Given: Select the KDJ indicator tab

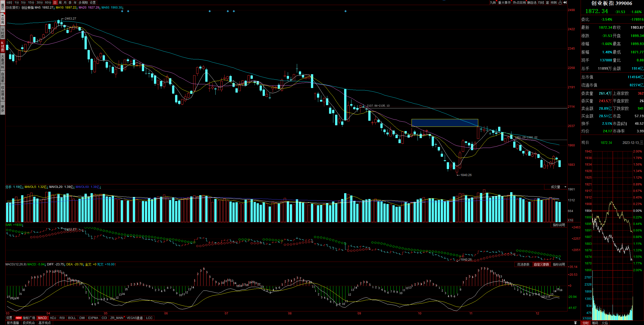Looking at the screenshot, I should pyautogui.click(x=53, y=318).
